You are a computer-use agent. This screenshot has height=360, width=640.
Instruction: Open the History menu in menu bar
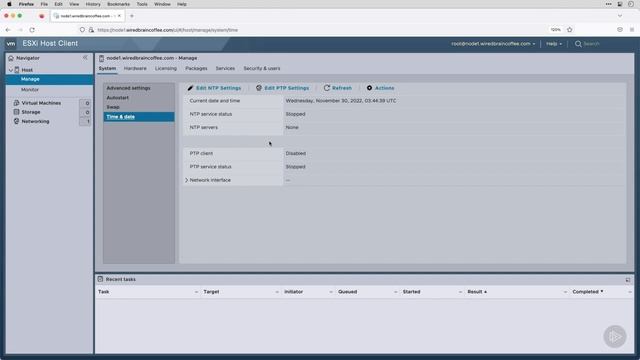coord(93,4)
